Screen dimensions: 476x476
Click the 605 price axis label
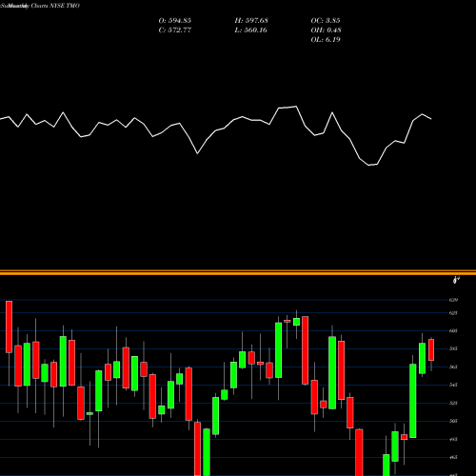[x=453, y=330]
